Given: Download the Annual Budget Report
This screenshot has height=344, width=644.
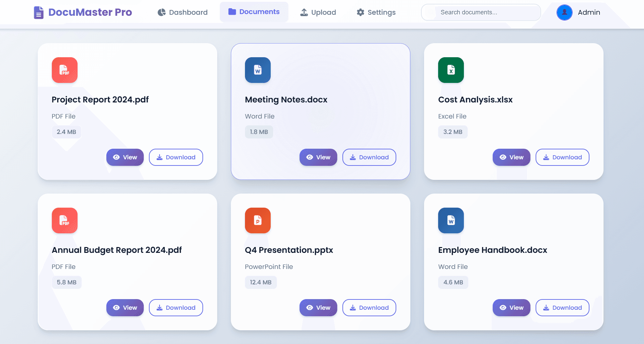Looking at the screenshot, I should click(x=176, y=307).
